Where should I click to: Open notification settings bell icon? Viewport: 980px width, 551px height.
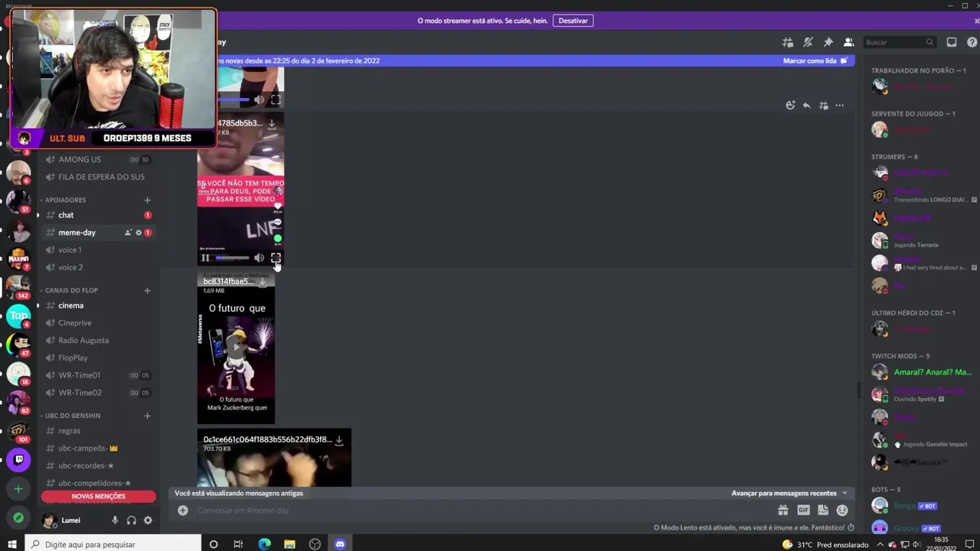(808, 42)
